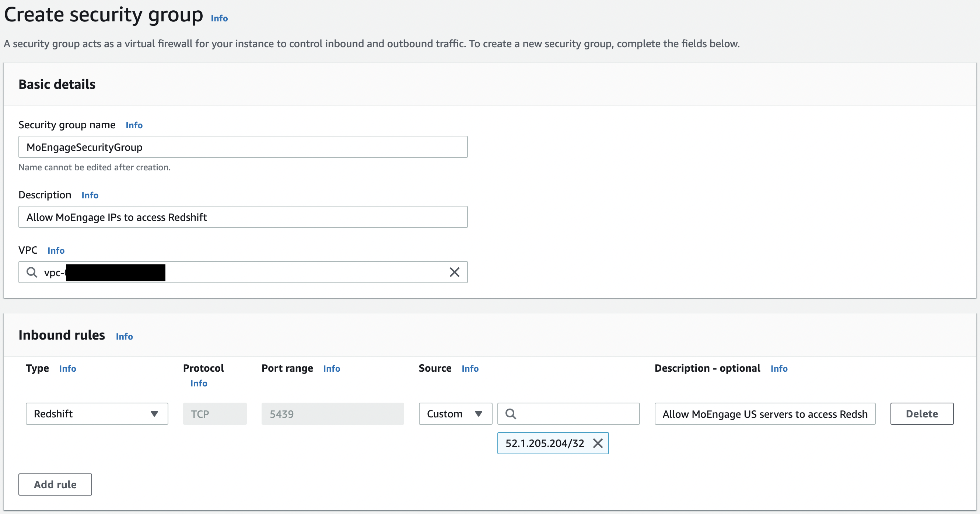The width and height of the screenshot is (980, 514).
Task: Delete the Redshift inbound rule
Action: 922,414
